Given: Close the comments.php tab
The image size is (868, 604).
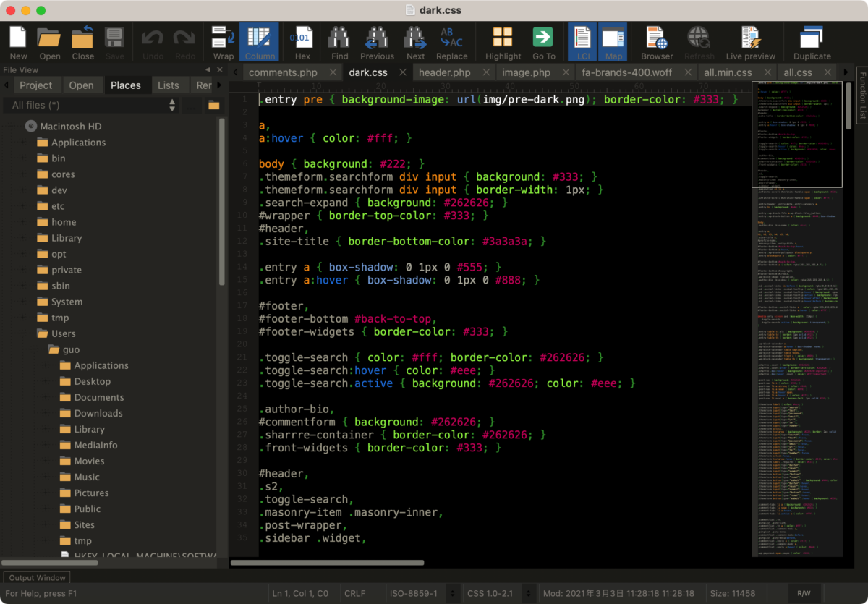Looking at the screenshot, I should tap(333, 72).
